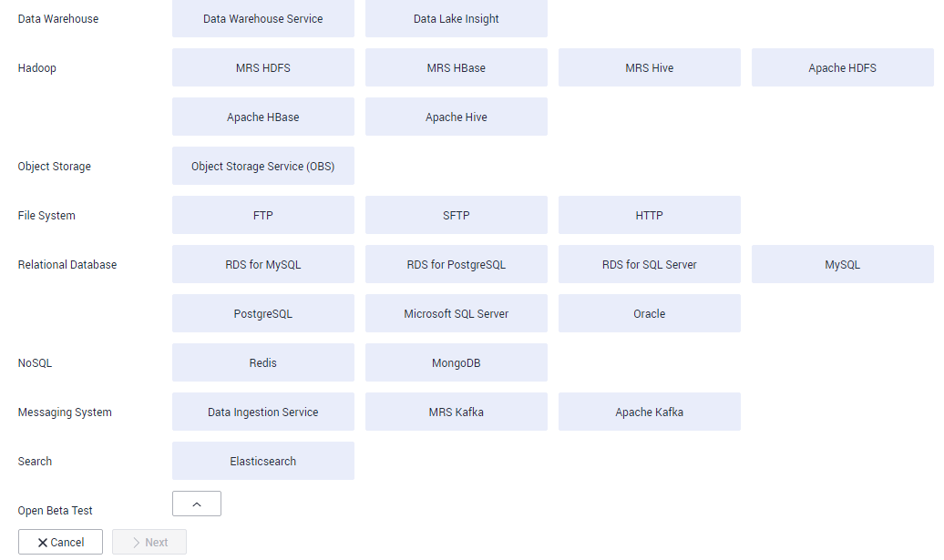The image size is (944, 560).
Task: Select RDS for MySQL
Action: coord(263,264)
